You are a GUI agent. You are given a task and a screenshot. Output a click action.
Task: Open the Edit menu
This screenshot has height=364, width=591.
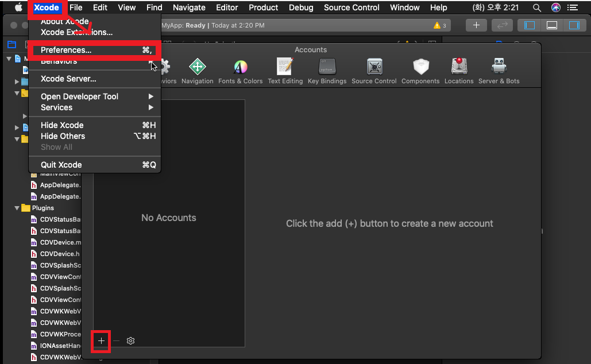(100, 7)
